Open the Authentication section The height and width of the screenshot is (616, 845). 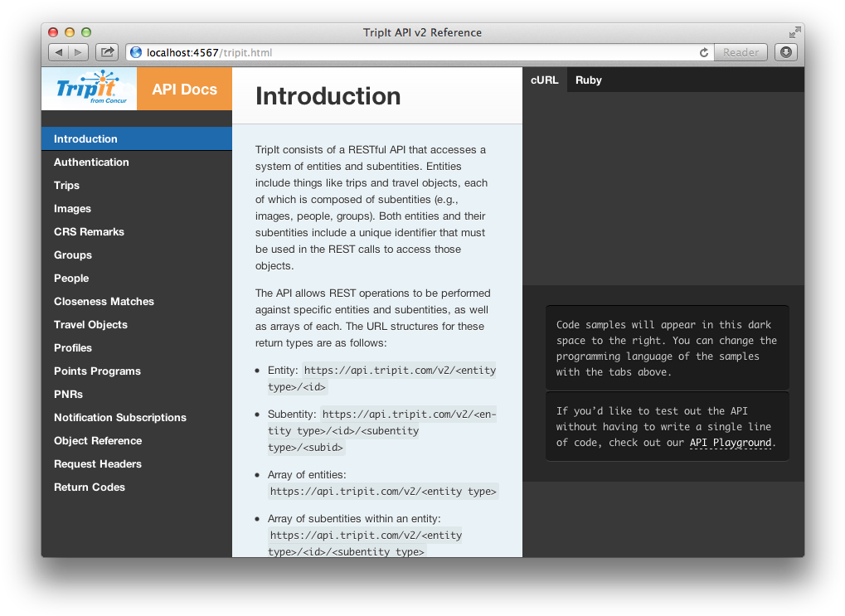(x=137, y=162)
